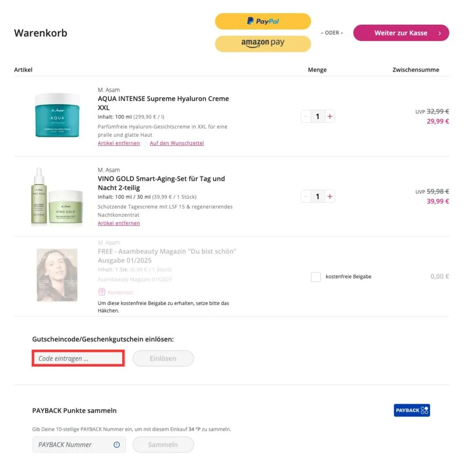The height and width of the screenshot is (461, 476).
Task: Select the Amazon Pay payment option
Action: (x=263, y=43)
